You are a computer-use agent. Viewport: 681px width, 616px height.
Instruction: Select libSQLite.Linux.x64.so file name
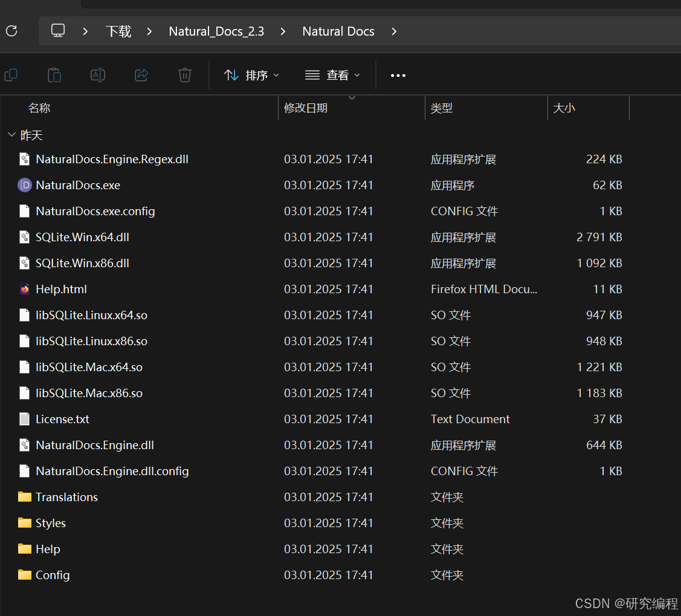tap(92, 315)
